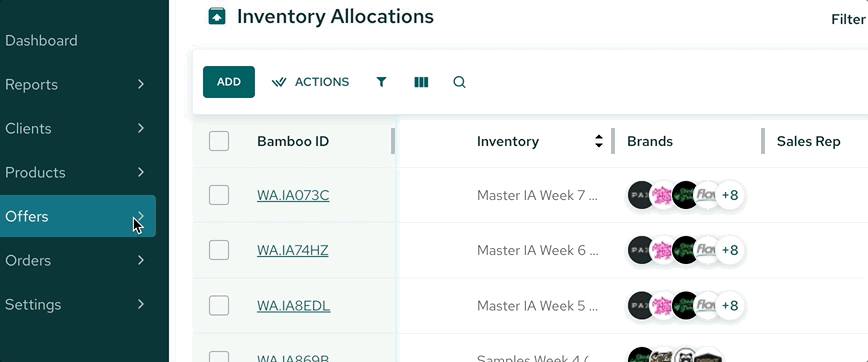This screenshot has width=868, height=362.
Task: Sort by Inventory column arrows
Action: click(598, 141)
